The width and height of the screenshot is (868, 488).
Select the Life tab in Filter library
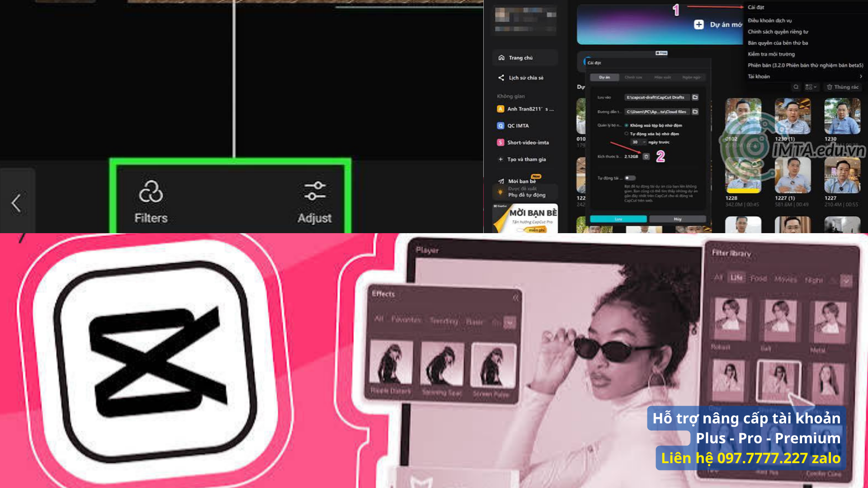736,277
